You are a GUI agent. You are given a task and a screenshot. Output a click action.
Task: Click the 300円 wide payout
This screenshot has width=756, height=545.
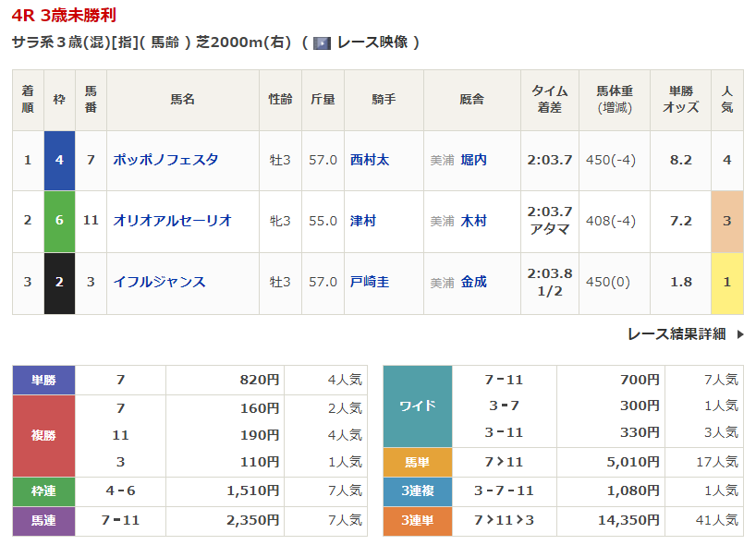[640, 406]
